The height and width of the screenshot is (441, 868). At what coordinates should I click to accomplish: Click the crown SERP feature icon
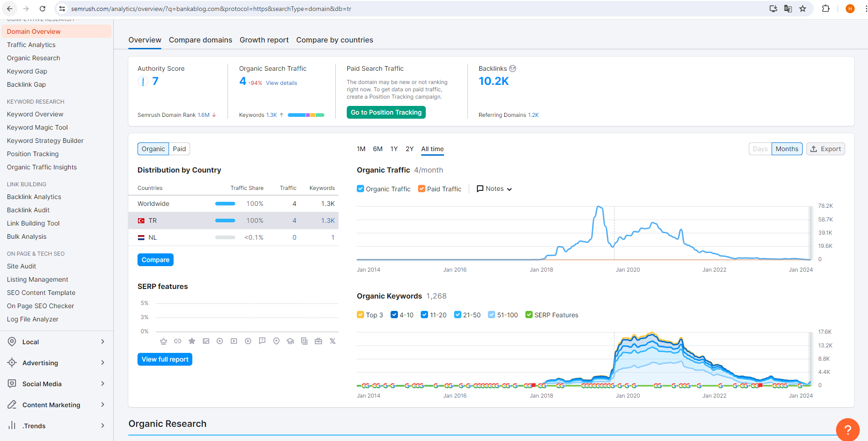click(x=164, y=341)
